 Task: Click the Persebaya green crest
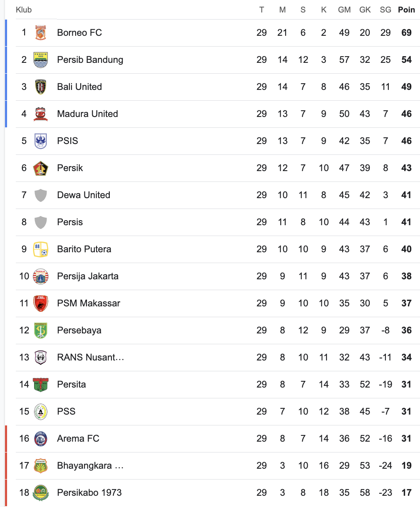tap(41, 330)
